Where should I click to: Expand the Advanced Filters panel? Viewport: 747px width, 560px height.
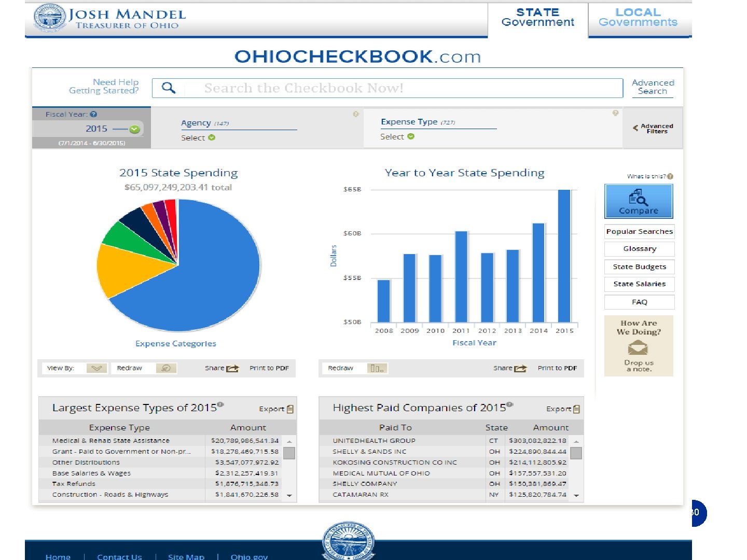coord(653,129)
